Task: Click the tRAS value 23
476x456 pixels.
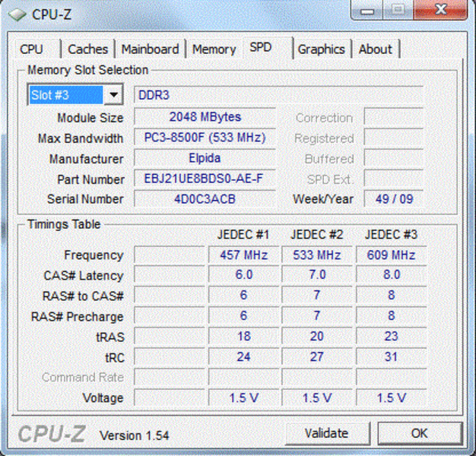Action: 391,336
